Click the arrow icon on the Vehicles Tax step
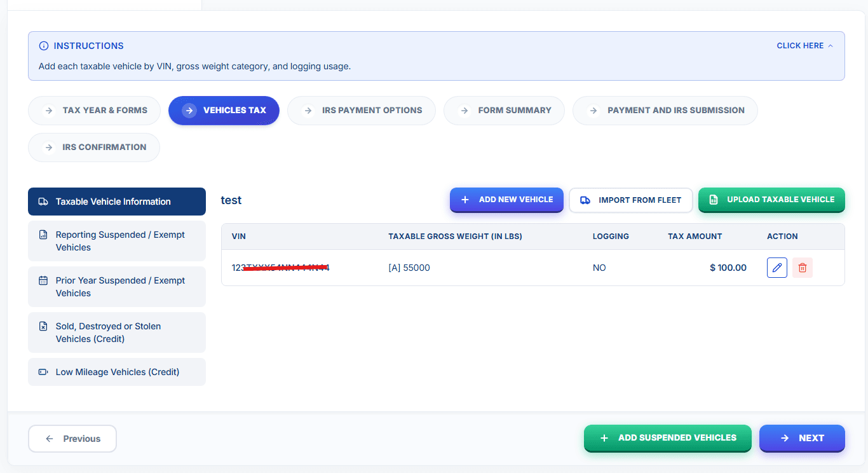The height and width of the screenshot is (473, 868). pos(189,111)
